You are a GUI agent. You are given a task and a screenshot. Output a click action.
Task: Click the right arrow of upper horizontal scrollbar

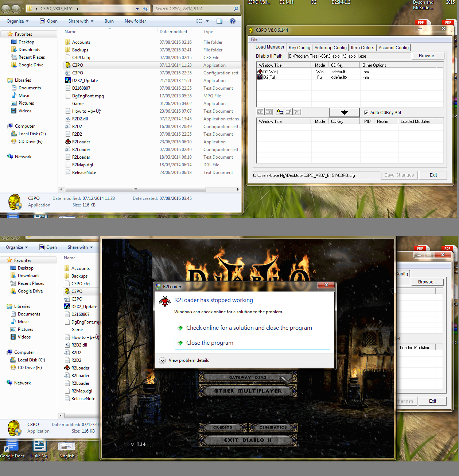[x=238, y=189]
